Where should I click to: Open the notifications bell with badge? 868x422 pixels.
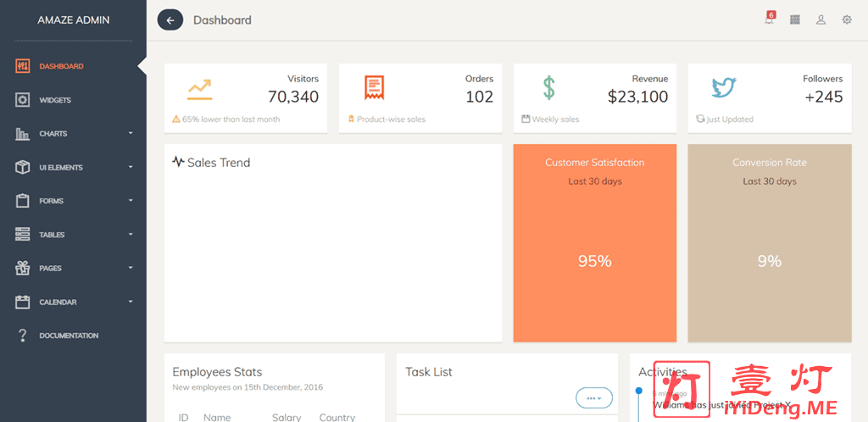point(769,20)
